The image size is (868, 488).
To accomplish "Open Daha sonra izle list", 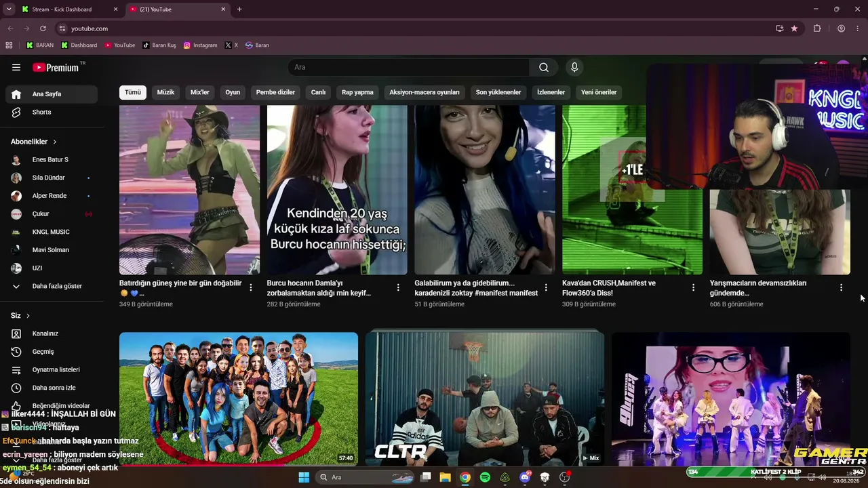I will click(x=52, y=388).
